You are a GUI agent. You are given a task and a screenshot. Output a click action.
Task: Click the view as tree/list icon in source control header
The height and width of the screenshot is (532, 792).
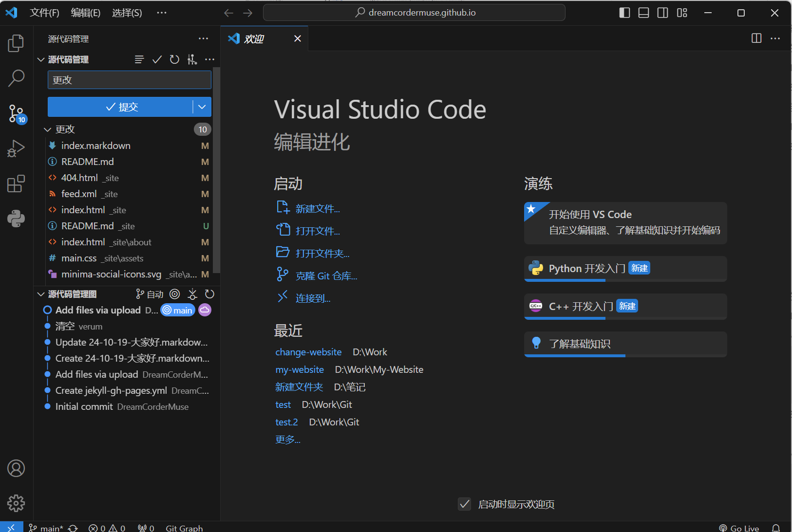tap(139, 59)
